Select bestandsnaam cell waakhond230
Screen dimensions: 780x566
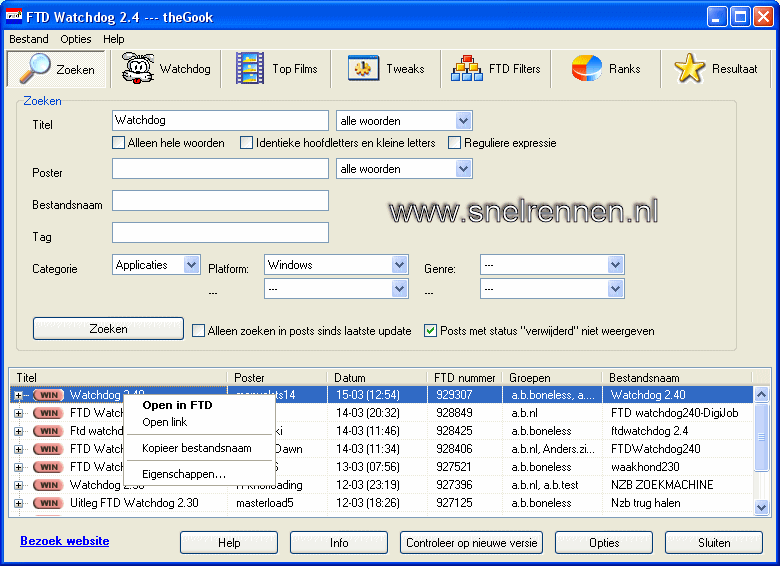(645, 467)
